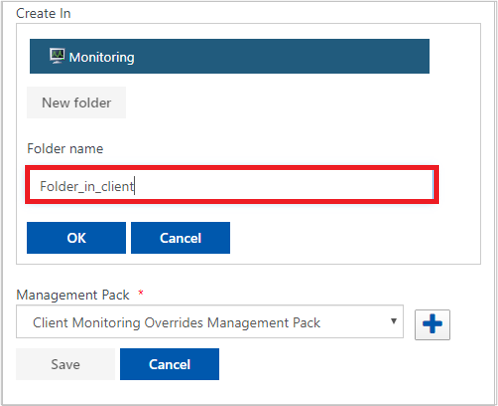
Task: Click the plus icon to add management pack
Action: tap(432, 324)
